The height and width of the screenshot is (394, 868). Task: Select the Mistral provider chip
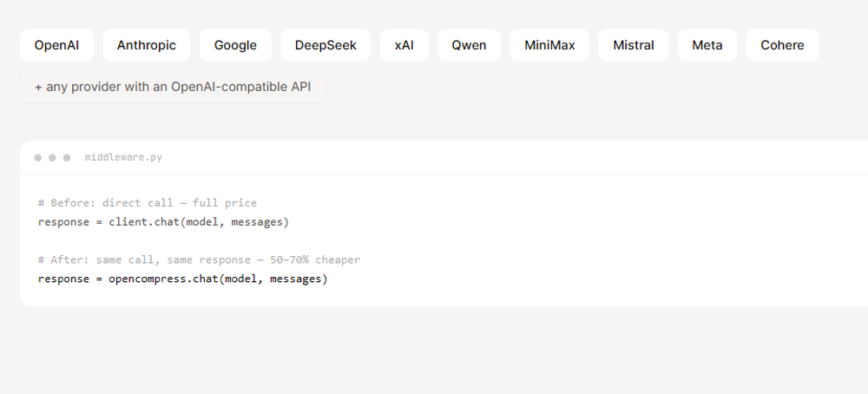click(x=634, y=45)
